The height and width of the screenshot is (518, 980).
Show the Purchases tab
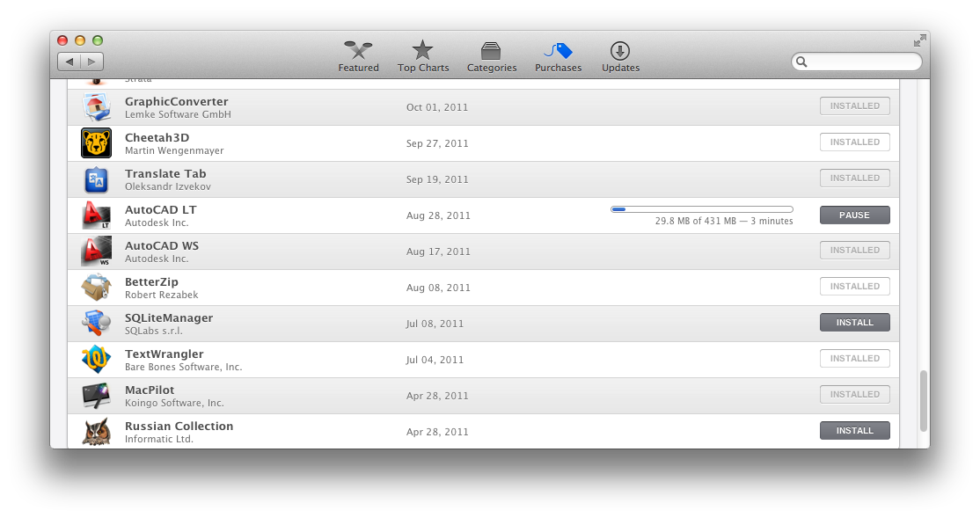[x=558, y=56]
